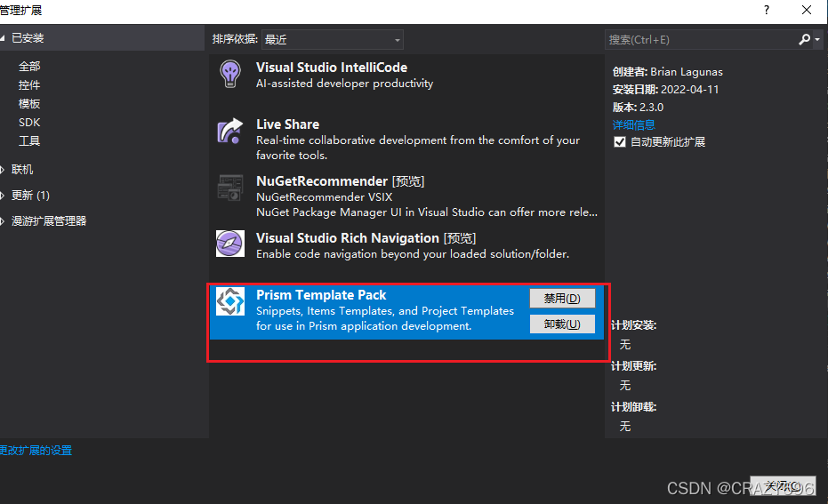Select 全部 under installed
This screenshot has height=504, width=828.
pyautogui.click(x=29, y=67)
